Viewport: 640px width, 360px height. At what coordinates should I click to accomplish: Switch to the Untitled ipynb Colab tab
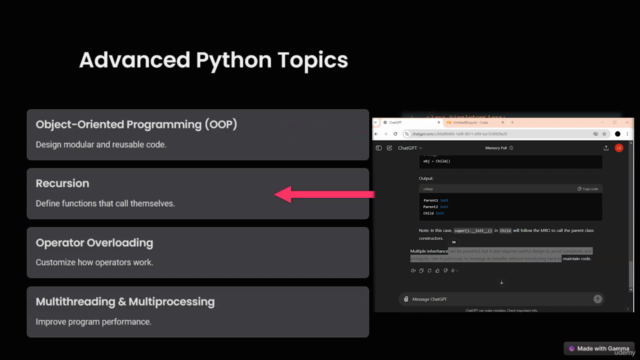(x=475, y=122)
